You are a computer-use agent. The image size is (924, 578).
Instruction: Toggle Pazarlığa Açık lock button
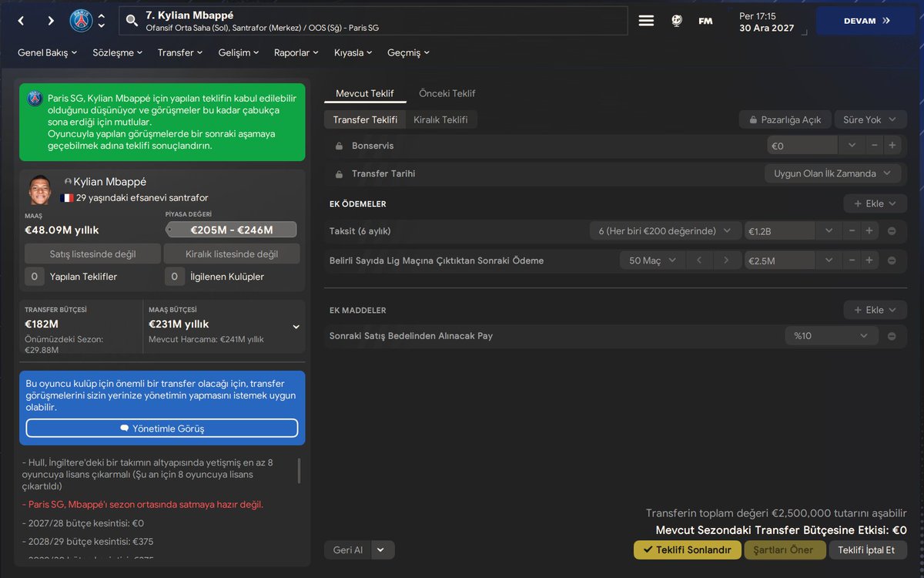click(785, 119)
